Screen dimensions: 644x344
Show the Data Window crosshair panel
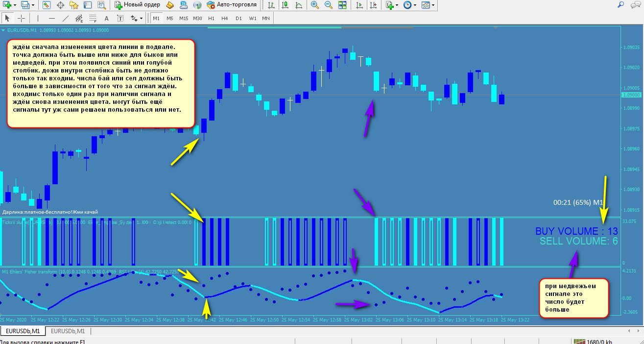pyautogui.click(x=61, y=5)
